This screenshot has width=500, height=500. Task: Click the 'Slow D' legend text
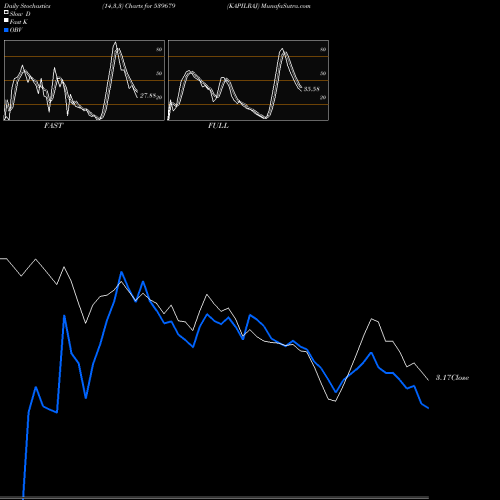[20, 14]
